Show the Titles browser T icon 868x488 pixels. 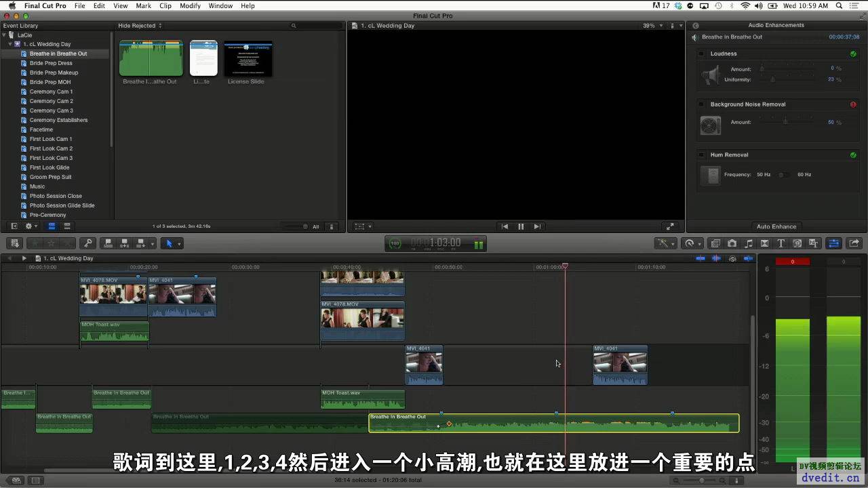click(x=781, y=243)
